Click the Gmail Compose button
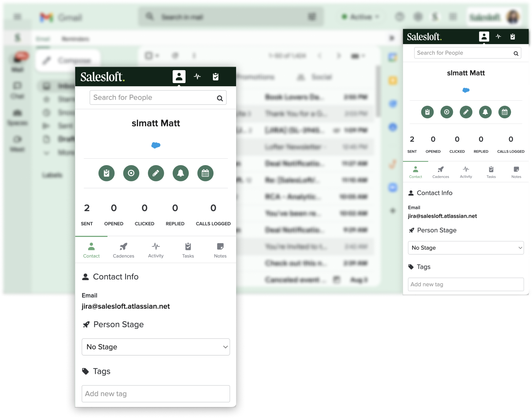Image resolution: width=532 pixels, height=419 pixels. point(68,60)
